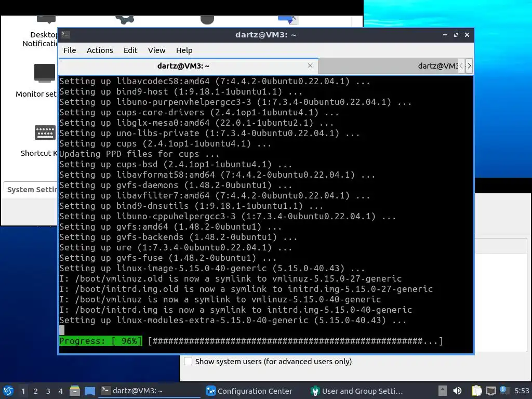Viewport: 532px width, 399px height.
Task: Click the update notification tray icon
Action: tap(503, 390)
